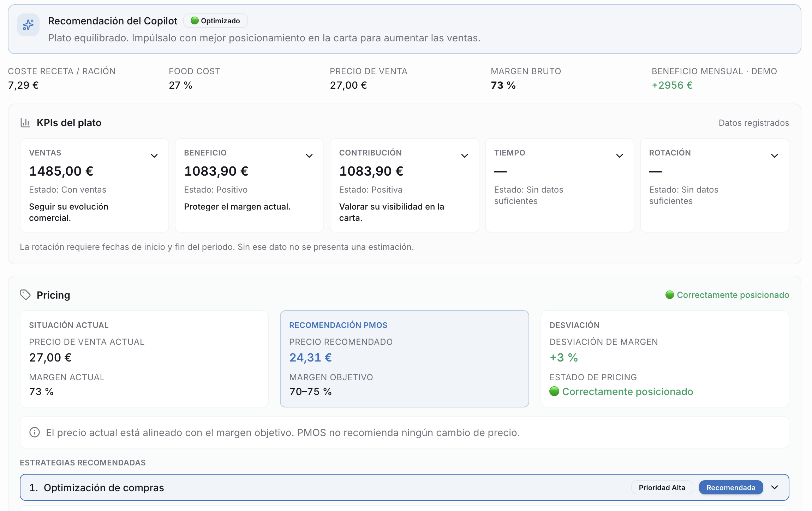Click the Margen objetivo value 70–75 %
Screen dimensions: 812x511
click(x=311, y=392)
